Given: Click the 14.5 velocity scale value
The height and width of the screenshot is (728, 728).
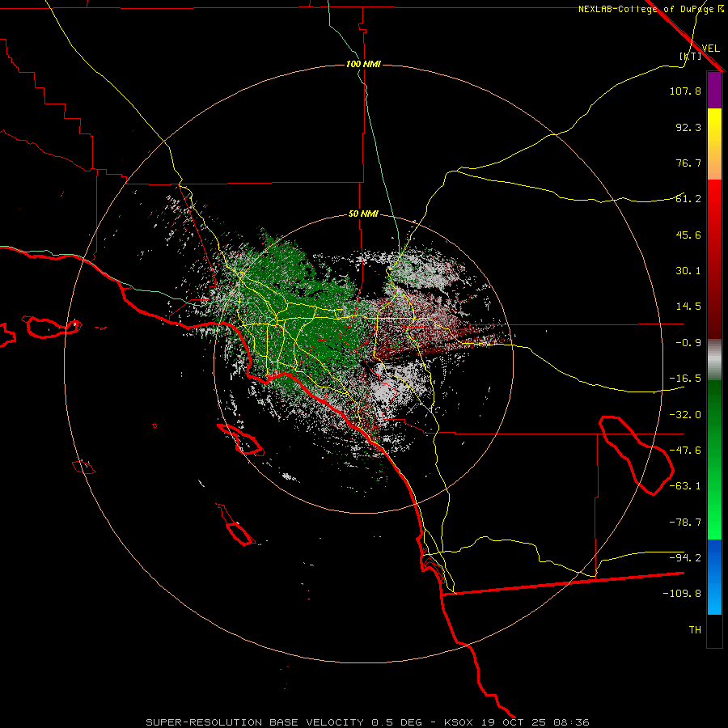Looking at the screenshot, I should [688, 307].
